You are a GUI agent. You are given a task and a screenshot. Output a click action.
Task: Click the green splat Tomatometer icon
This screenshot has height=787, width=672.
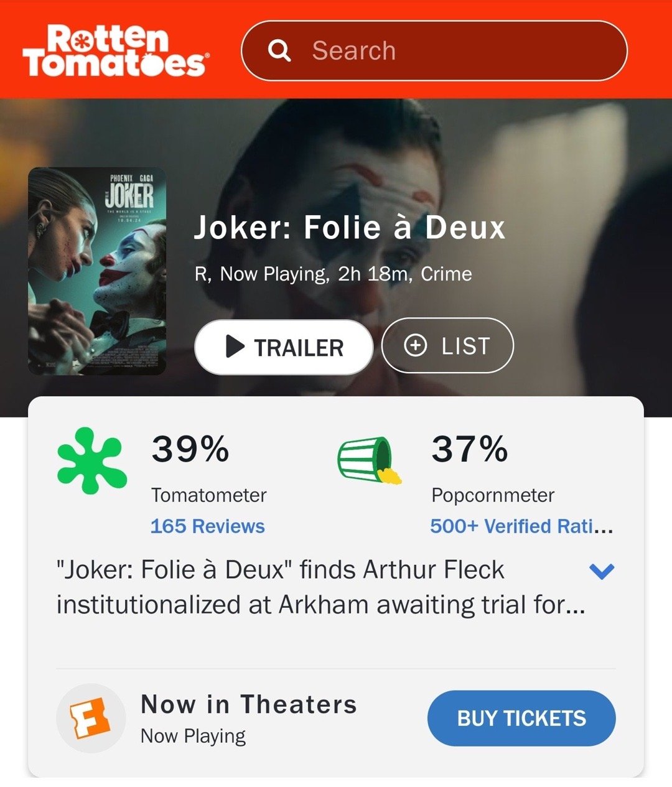(92, 461)
